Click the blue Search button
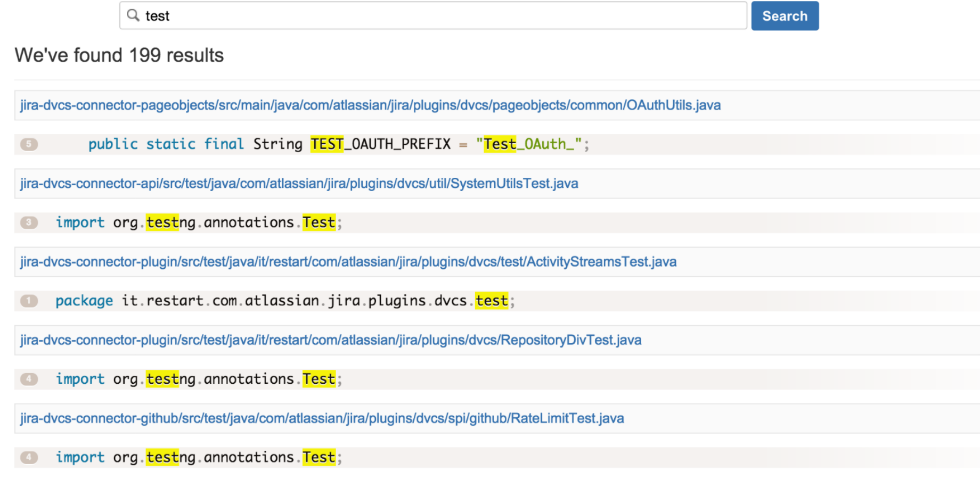Image resolution: width=980 pixels, height=479 pixels. 785,16
